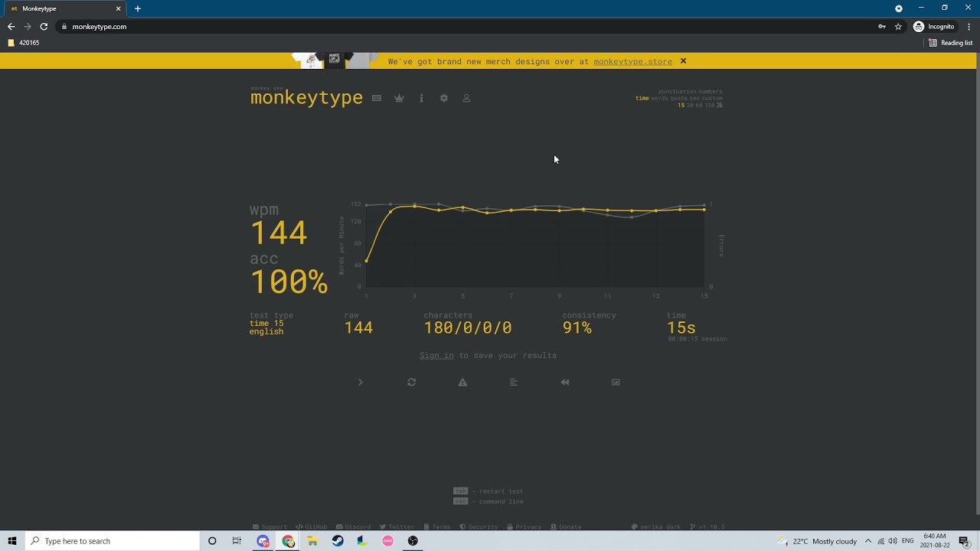Image resolution: width=980 pixels, height=551 pixels.
Task: Choose 120 second duration
Action: click(710, 105)
